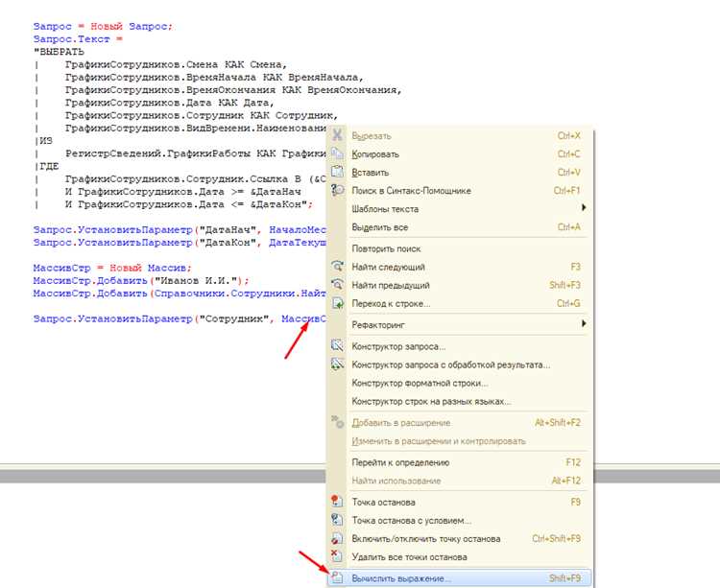Click the Точка останова breakpoint icon
Viewport: 720px width, 588px height.
pos(337,502)
